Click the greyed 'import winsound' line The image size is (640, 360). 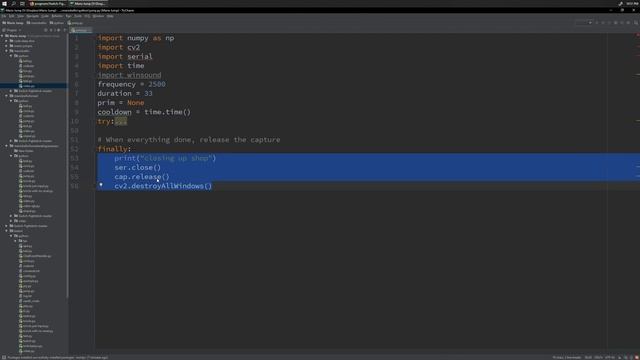tap(129, 75)
